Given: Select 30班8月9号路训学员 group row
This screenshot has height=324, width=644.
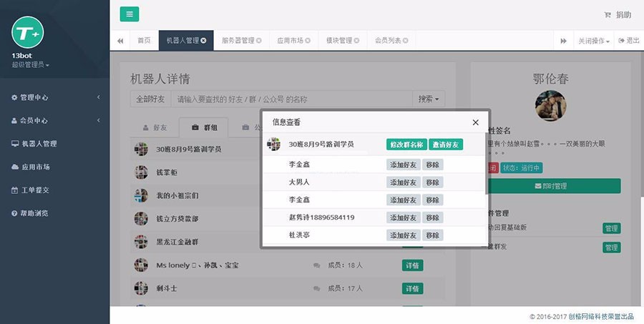Looking at the screenshot, I should point(195,149).
